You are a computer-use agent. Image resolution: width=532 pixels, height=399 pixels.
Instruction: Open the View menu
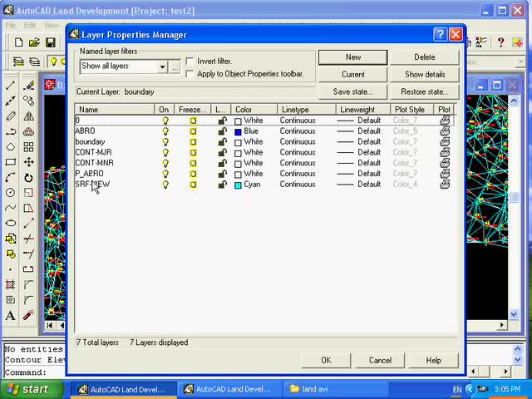point(52,25)
